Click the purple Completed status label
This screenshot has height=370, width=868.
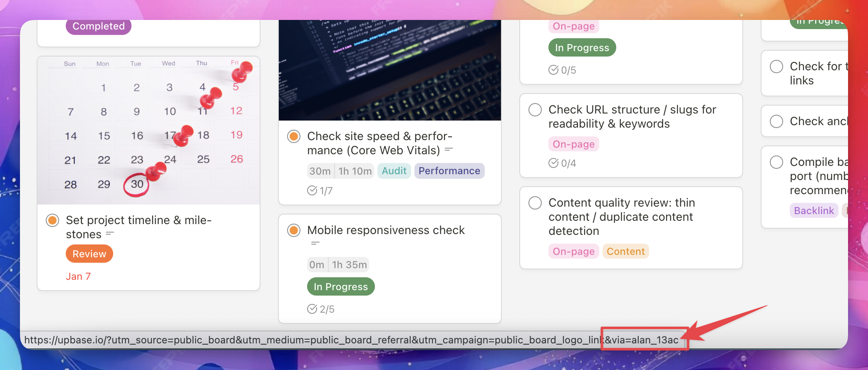pos(99,26)
